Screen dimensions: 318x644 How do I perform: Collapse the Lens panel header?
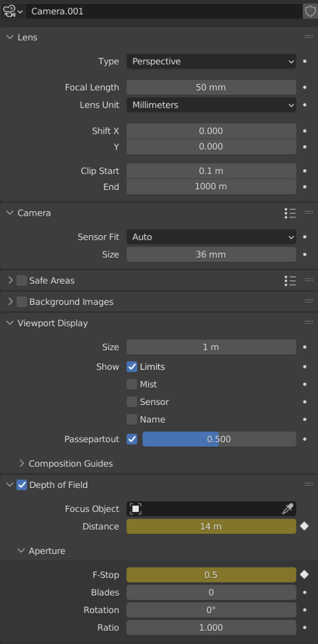click(x=22, y=37)
